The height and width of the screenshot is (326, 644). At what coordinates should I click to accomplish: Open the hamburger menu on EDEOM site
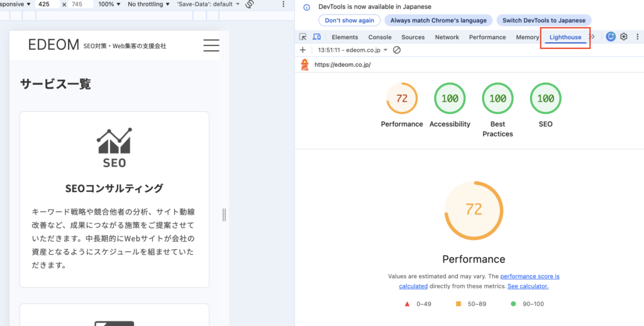pyautogui.click(x=211, y=45)
